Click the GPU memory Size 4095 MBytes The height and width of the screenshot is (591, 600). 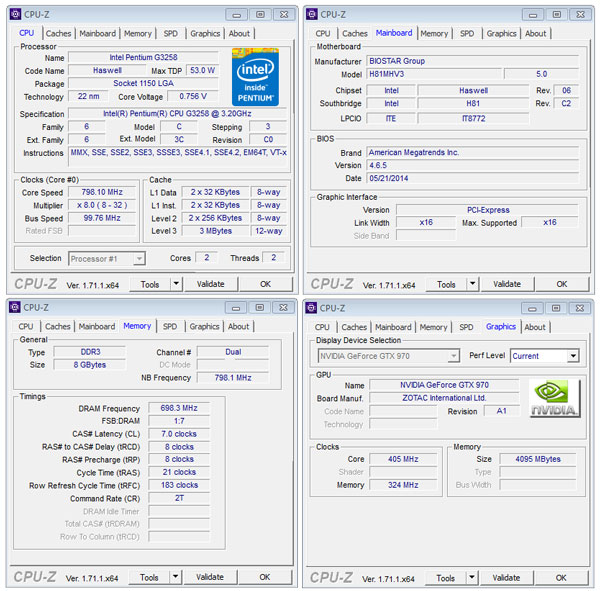(538, 459)
